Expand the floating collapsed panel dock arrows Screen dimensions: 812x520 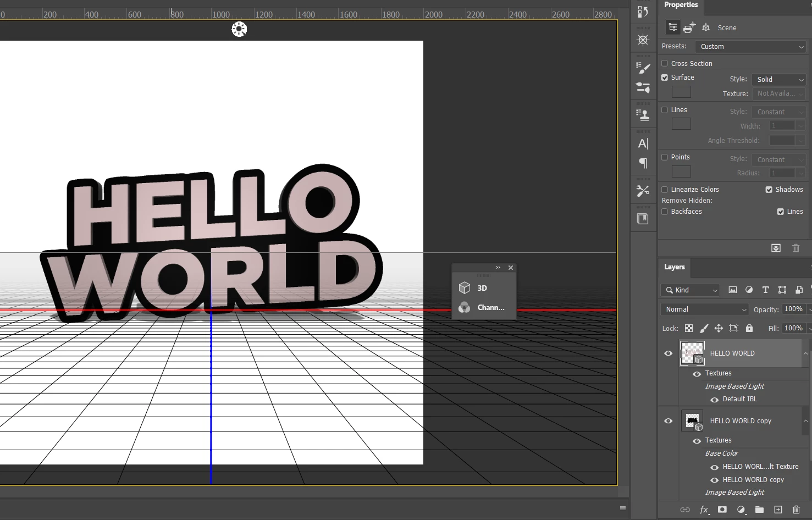click(498, 268)
